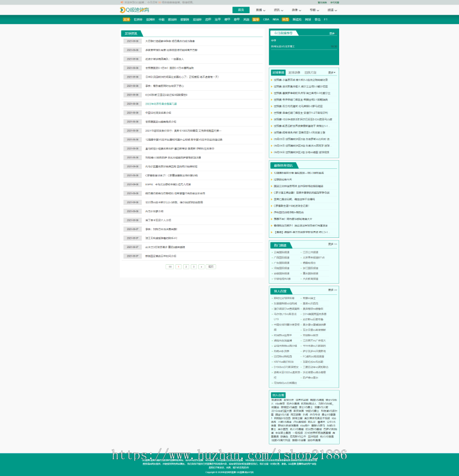Select 亚洲杯 in category bar

150,19
